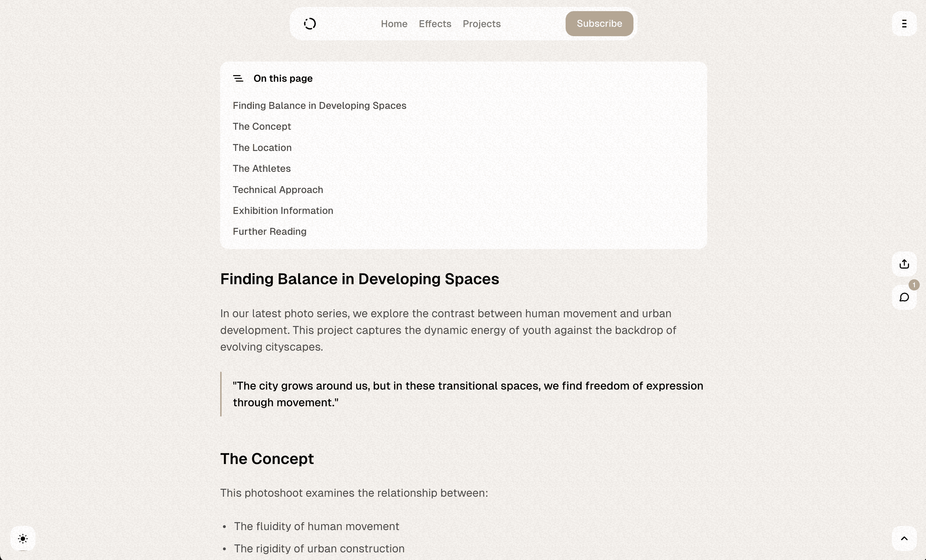Open the hamburger menu at top right
Viewport: 926px width, 560px height.
coord(904,23)
